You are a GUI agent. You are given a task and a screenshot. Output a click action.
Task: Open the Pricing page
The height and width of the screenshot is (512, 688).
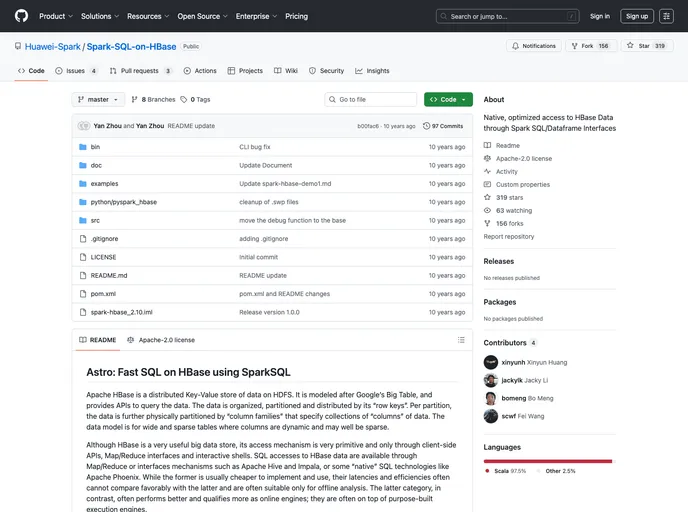(x=297, y=16)
